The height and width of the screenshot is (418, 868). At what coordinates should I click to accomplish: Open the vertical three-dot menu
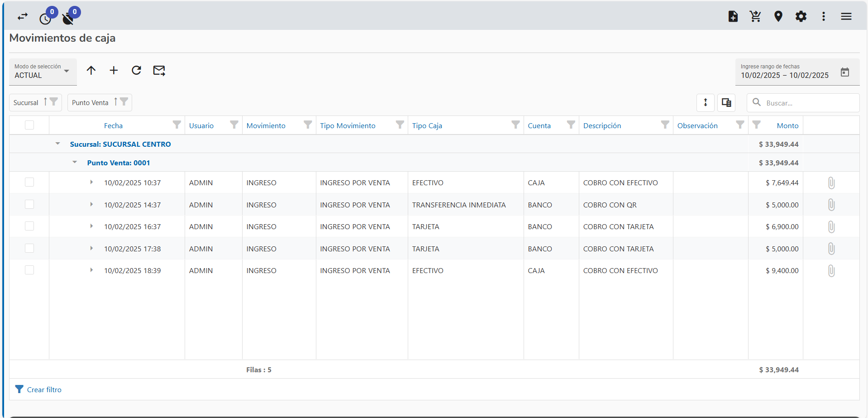tap(824, 16)
